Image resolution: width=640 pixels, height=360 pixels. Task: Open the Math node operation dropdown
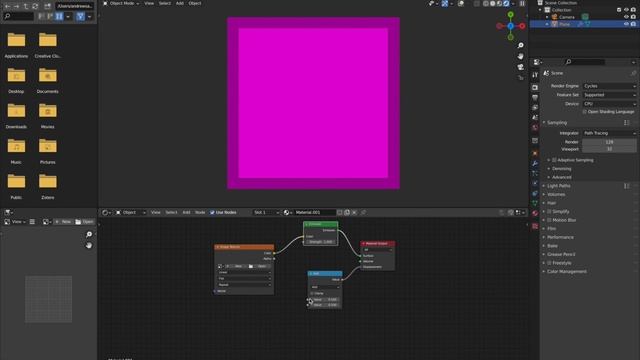pyautogui.click(x=325, y=287)
